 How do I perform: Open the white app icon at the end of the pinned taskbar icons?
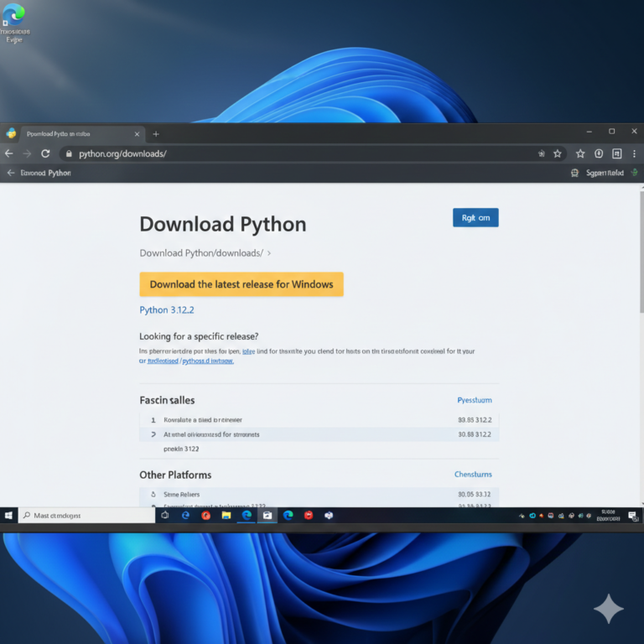pos(329,515)
